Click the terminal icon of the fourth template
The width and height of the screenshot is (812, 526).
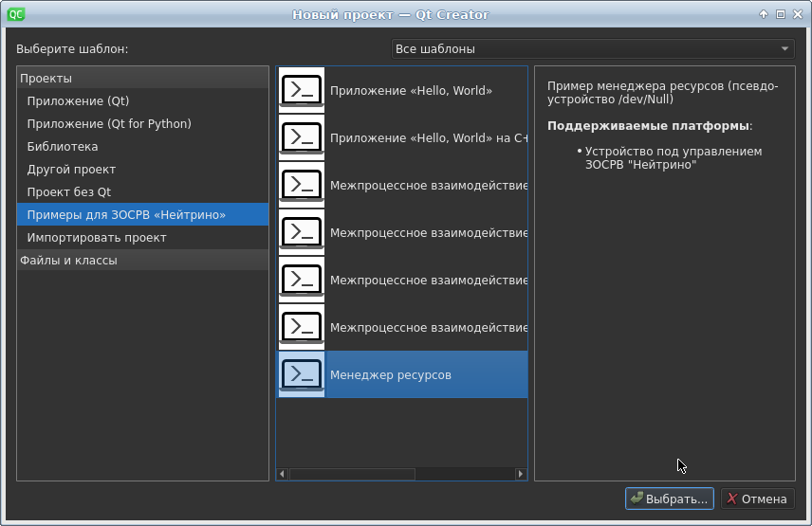pos(302,232)
